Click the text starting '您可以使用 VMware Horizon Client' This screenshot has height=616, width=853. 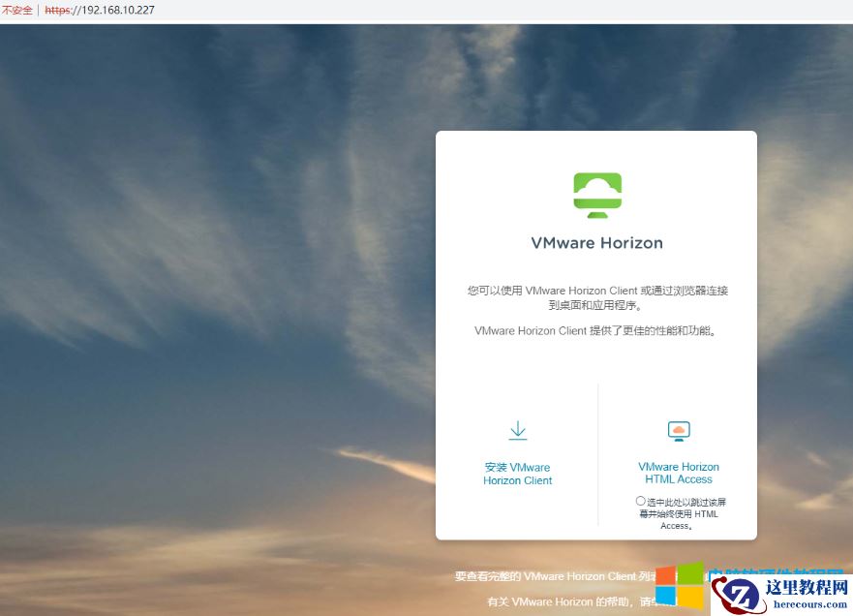coord(596,297)
